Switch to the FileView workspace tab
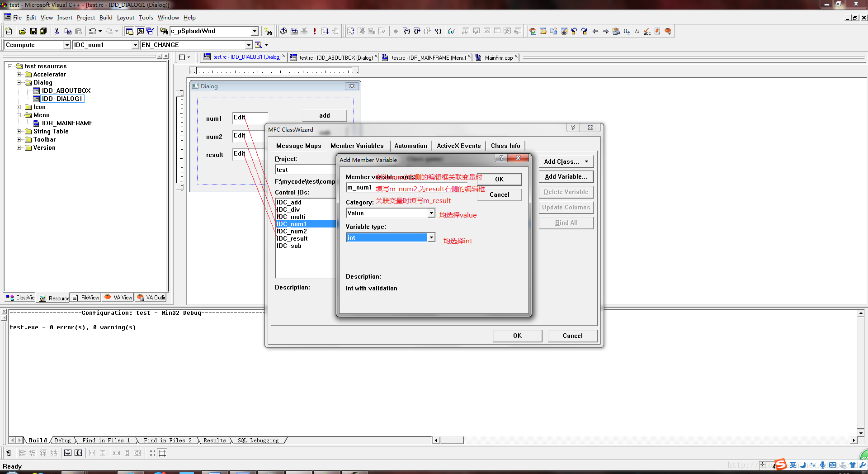This screenshot has width=868, height=474. coord(86,298)
